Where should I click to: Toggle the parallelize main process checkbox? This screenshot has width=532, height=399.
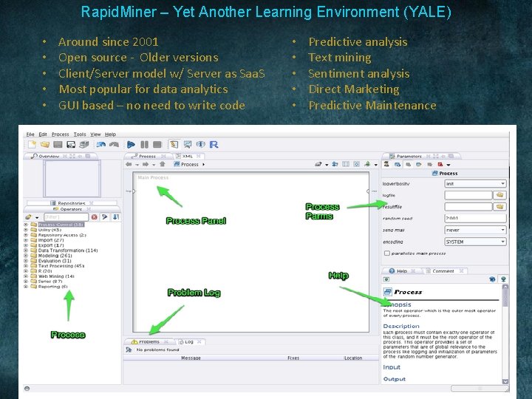point(386,253)
